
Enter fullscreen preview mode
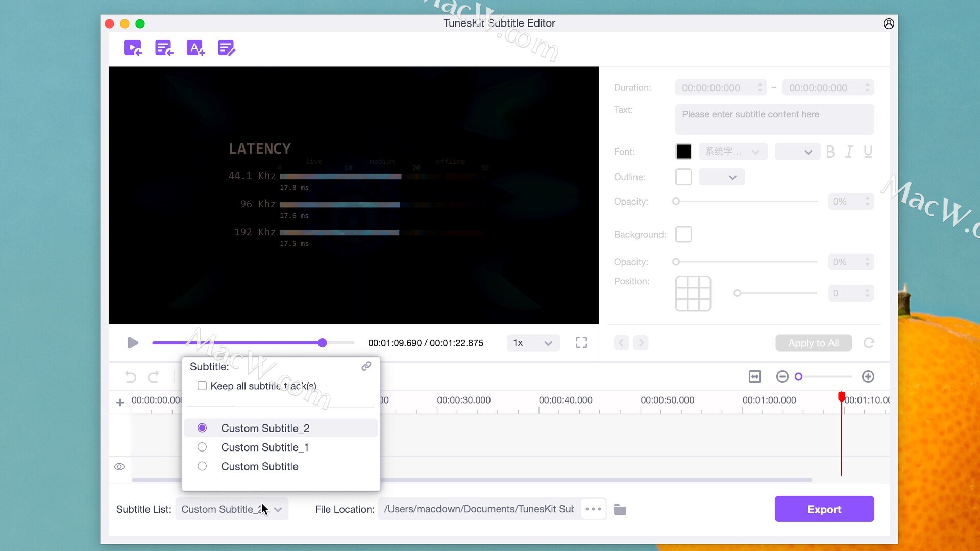[581, 343]
